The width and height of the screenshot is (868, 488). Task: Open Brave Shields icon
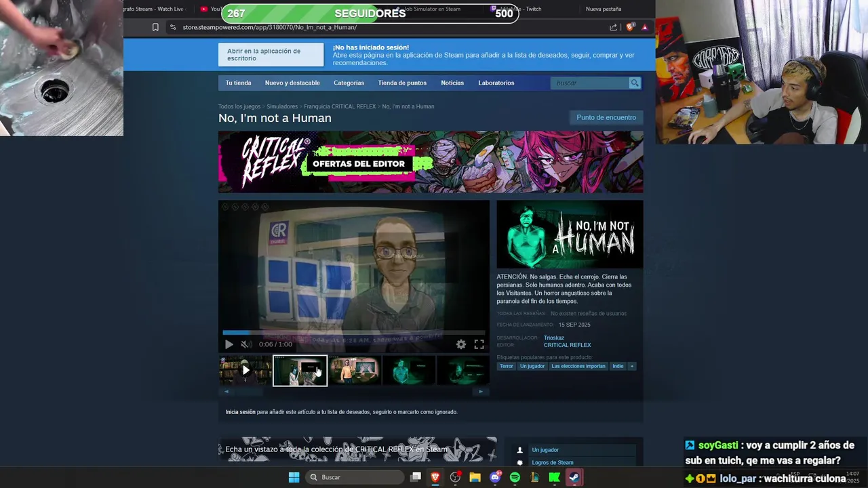pos(630,27)
